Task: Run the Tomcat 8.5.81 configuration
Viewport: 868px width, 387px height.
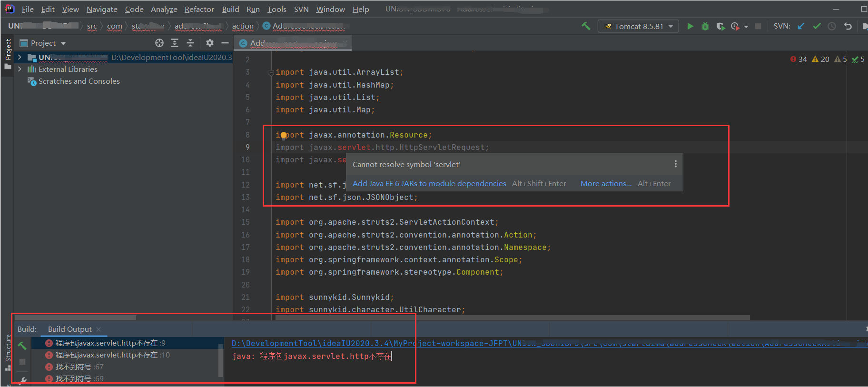Action: click(x=690, y=26)
